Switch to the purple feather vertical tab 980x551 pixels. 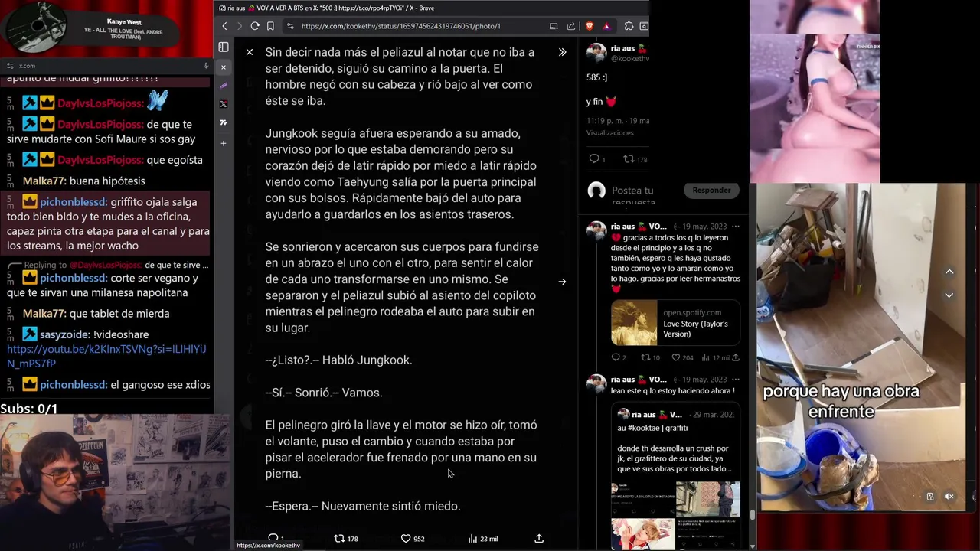coord(224,86)
